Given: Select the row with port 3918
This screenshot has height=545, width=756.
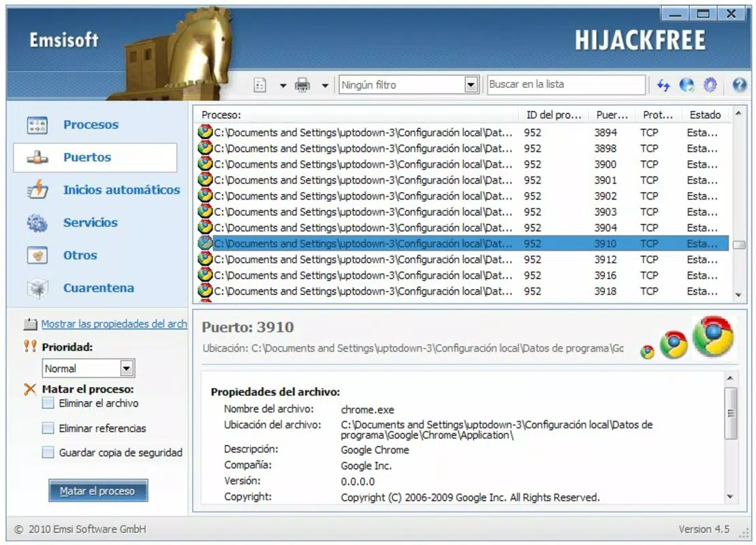Looking at the screenshot, I should [463, 292].
